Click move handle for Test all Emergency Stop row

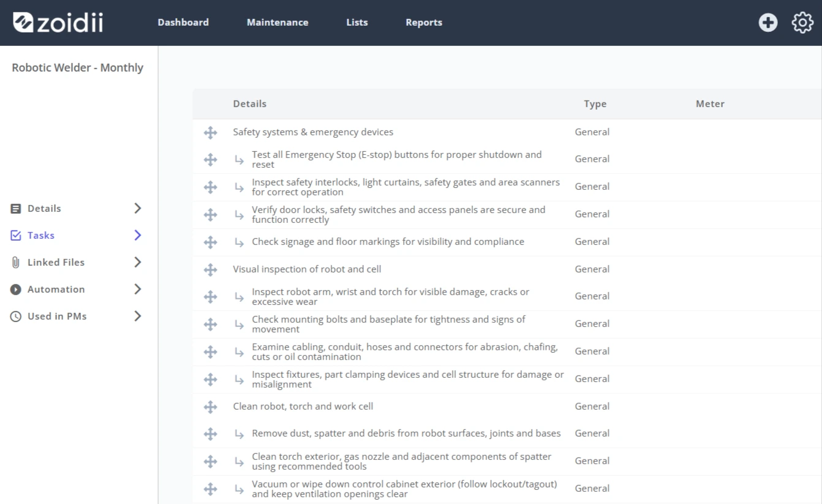point(210,159)
